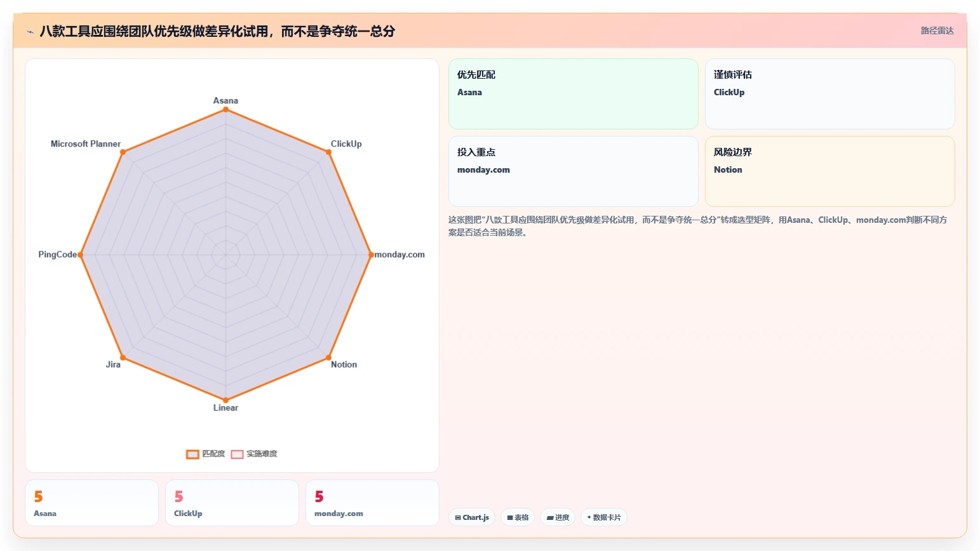Open the 投入重点 monday.com card
The image size is (980, 551).
pos(574,171)
